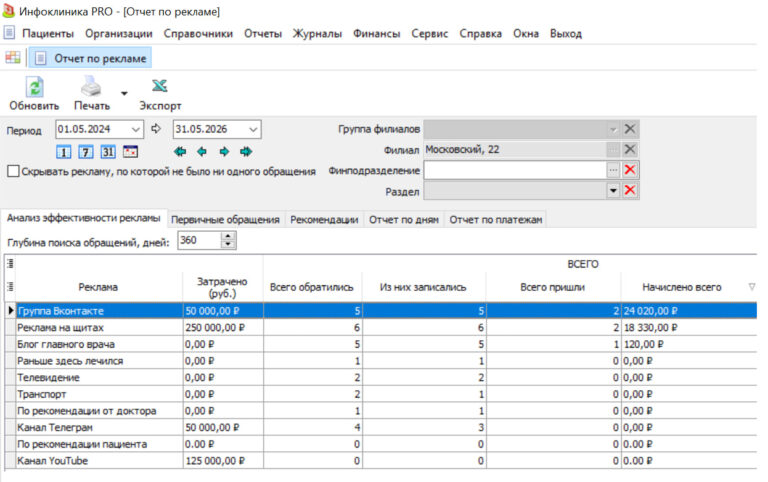The image size is (768, 482).
Task: Open the Справка menu
Action: 480,34
